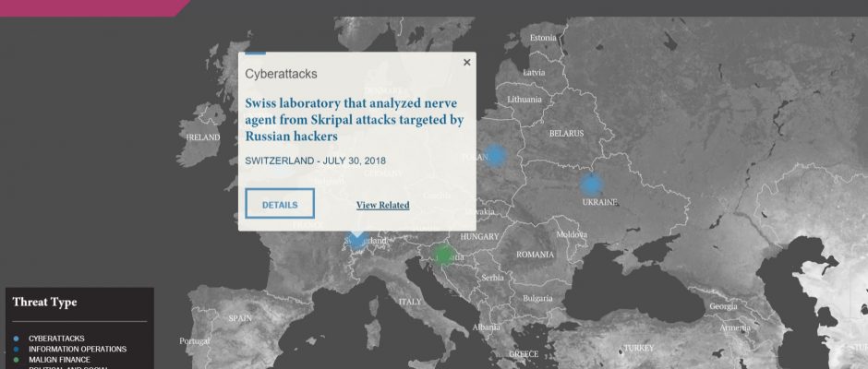Viewport: 868px width, 369px height.
Task: Click the SPAIN country label on the map
Action: [240, 318]
